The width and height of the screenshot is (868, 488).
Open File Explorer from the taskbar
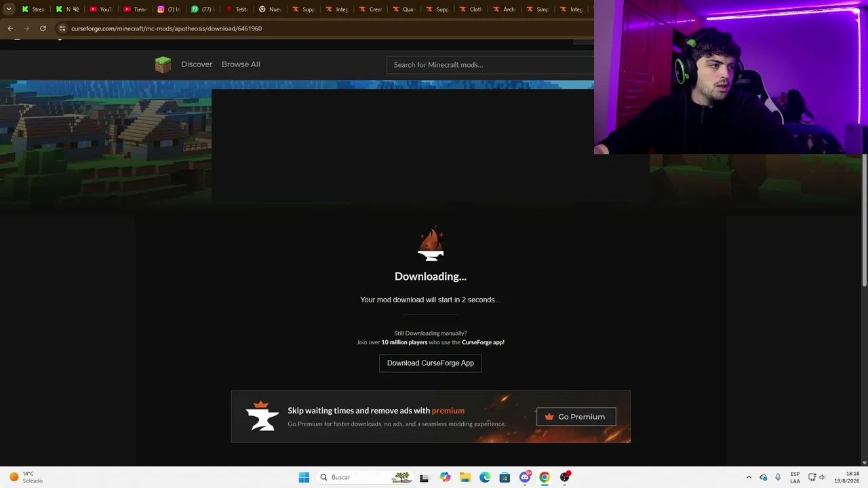coord(465,477)
